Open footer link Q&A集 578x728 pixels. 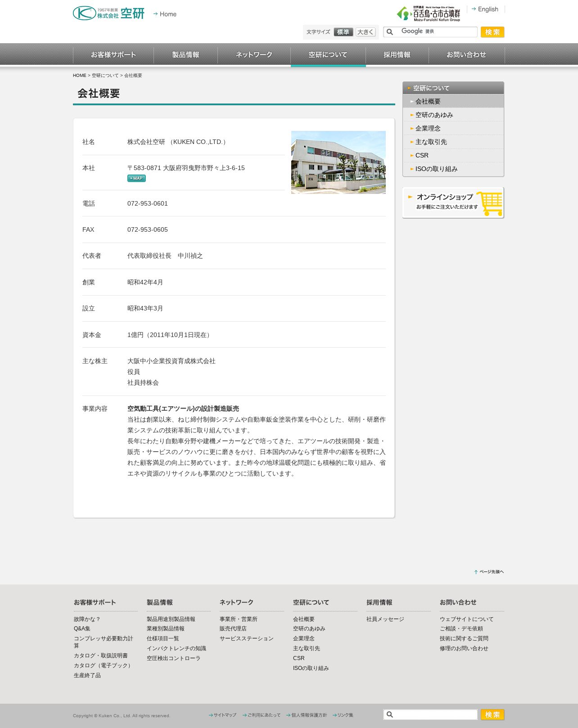82,629
